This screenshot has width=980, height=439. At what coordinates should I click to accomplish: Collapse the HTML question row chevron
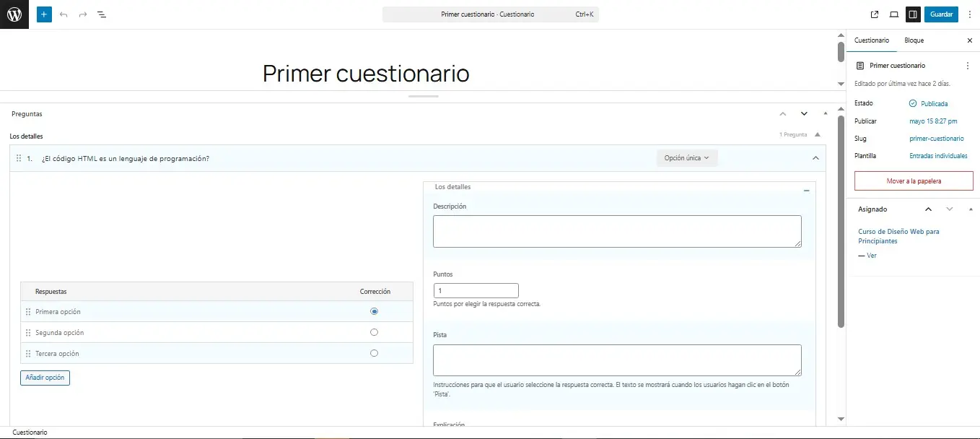815,158
